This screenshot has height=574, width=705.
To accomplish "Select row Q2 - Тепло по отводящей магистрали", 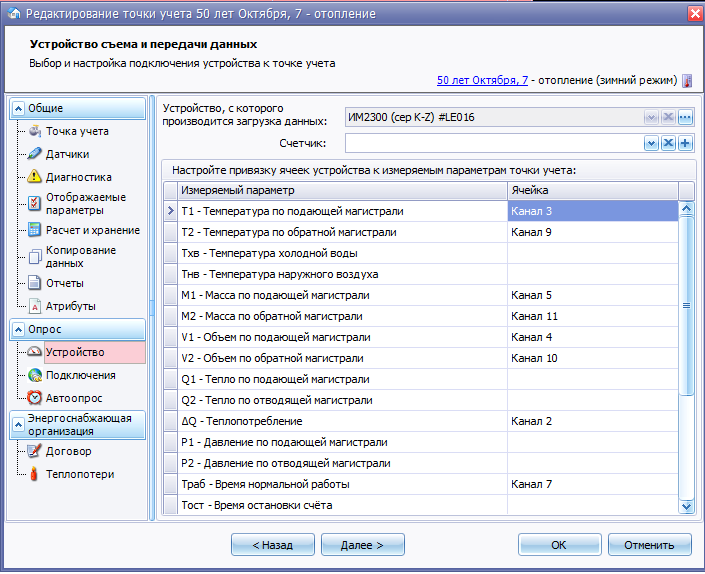I will click(421, 400).
